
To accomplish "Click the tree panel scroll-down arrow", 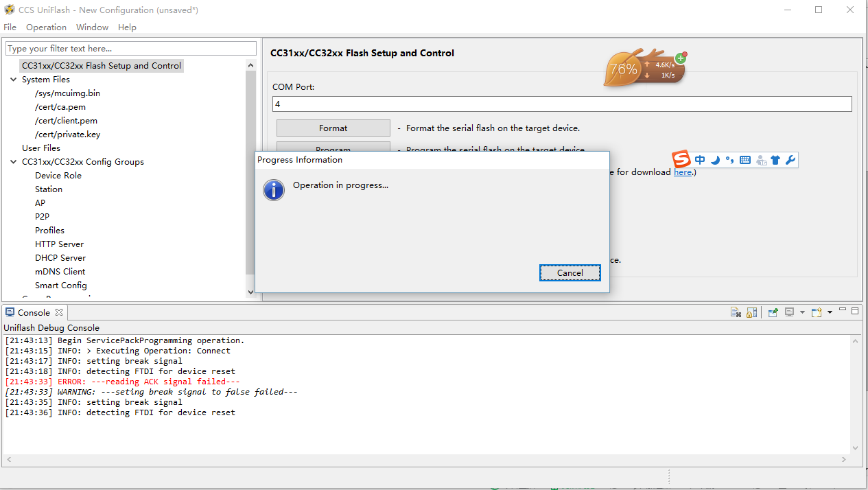I will [x=250, y=292].
